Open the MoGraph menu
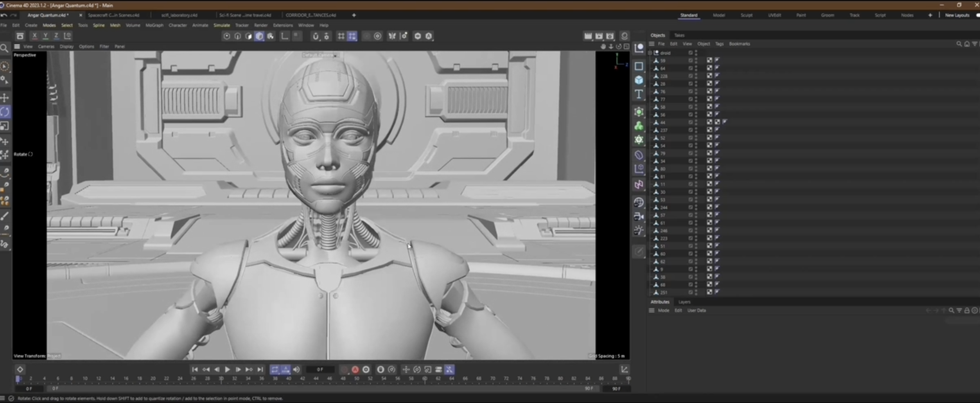This screenshot has height=403, width=980. pos(154,25)
